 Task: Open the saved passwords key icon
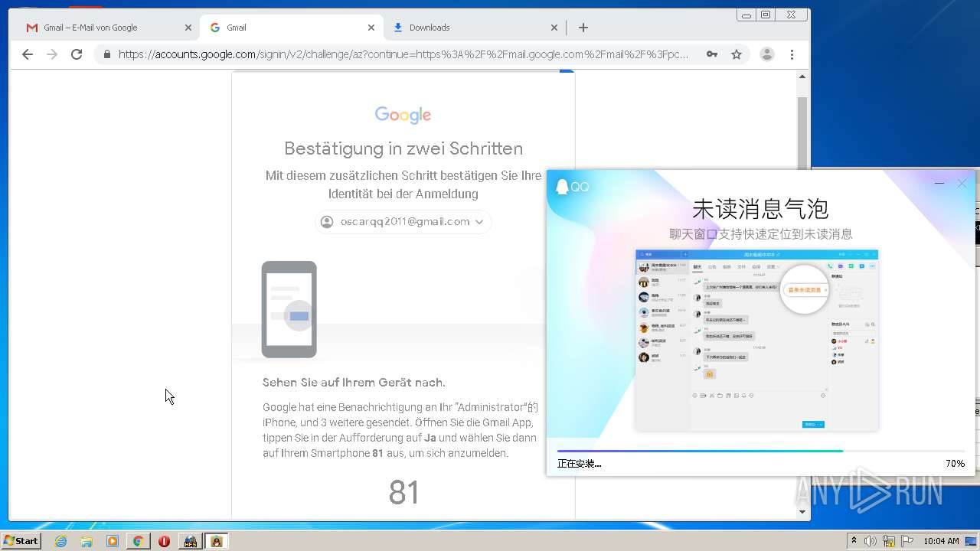(x=712, y=54)
